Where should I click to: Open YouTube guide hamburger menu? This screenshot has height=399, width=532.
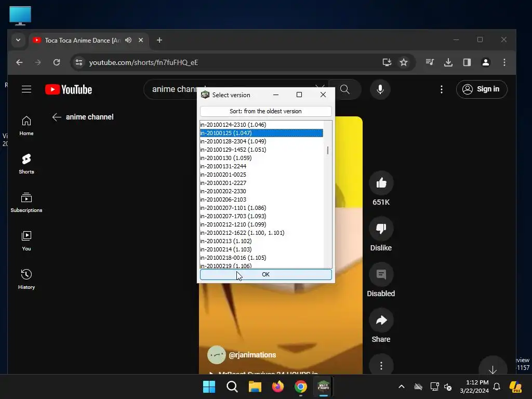pos(26,89)
